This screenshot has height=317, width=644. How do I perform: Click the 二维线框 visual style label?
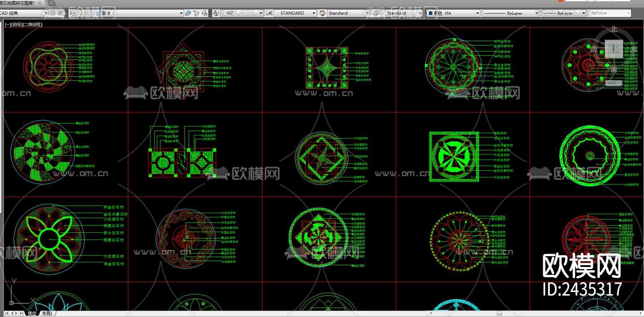[32, 25]
